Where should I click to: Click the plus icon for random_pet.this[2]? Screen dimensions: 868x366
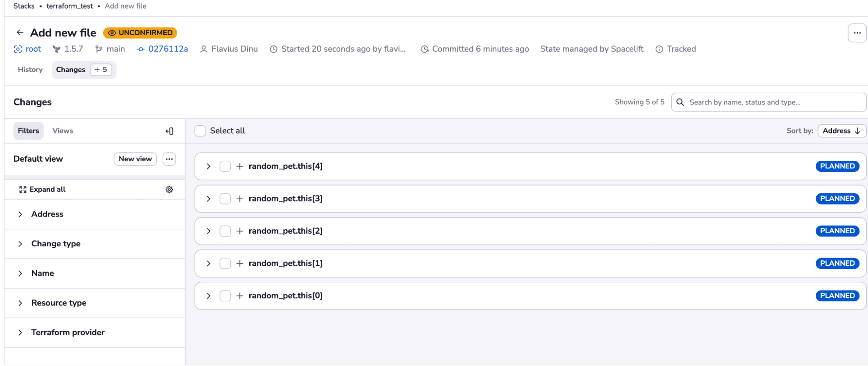point(240,231)
